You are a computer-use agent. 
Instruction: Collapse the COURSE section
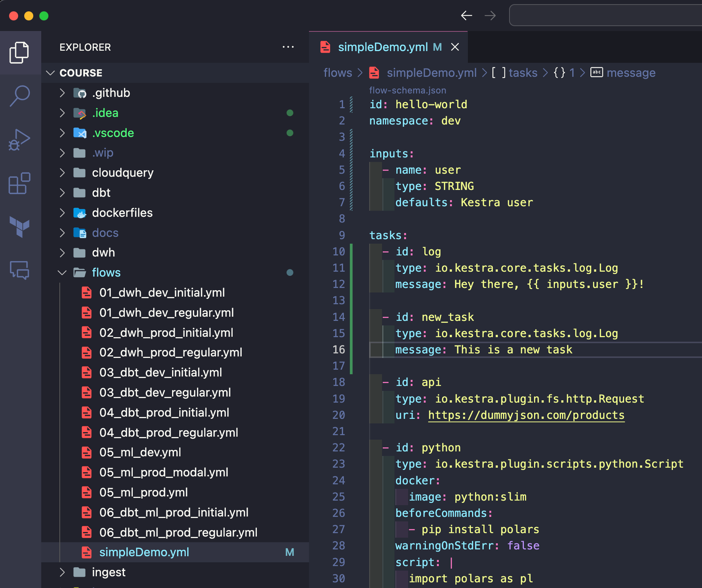point(51,73)
